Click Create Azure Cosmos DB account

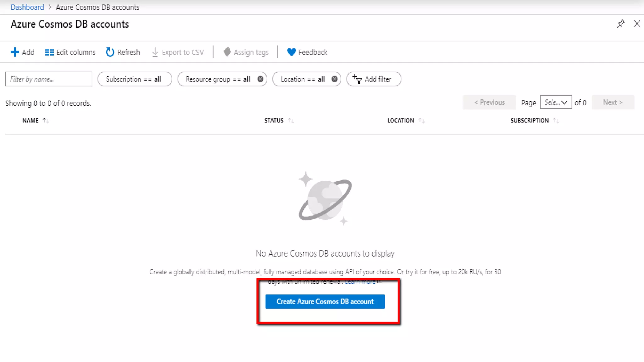[x=325, y=302]
